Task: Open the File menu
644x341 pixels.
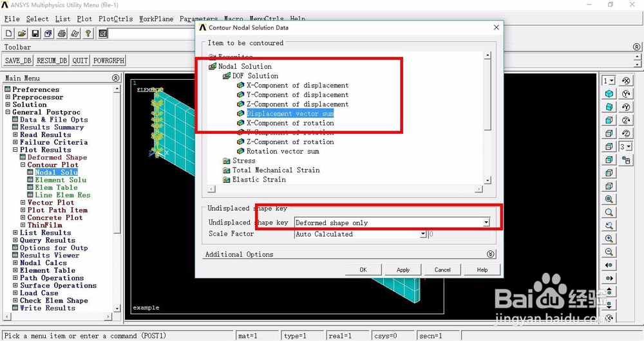Action: coord(12,19)
